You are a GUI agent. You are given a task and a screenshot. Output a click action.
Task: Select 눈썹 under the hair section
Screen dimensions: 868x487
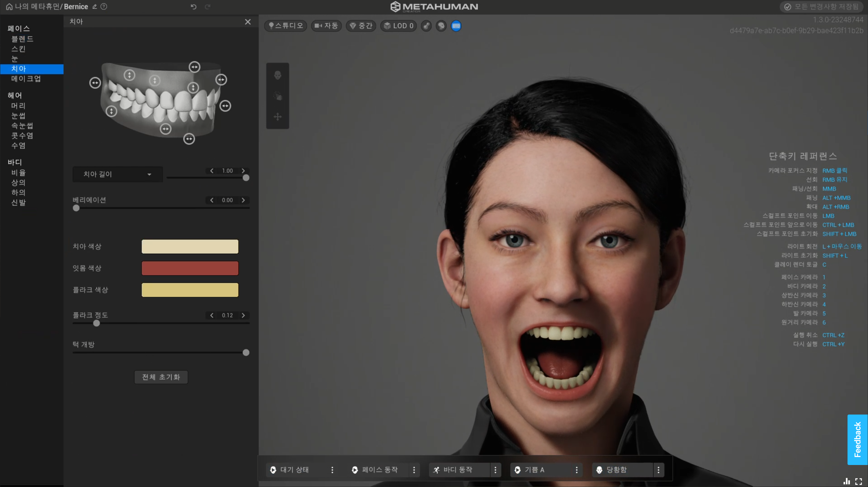(19, 116)
